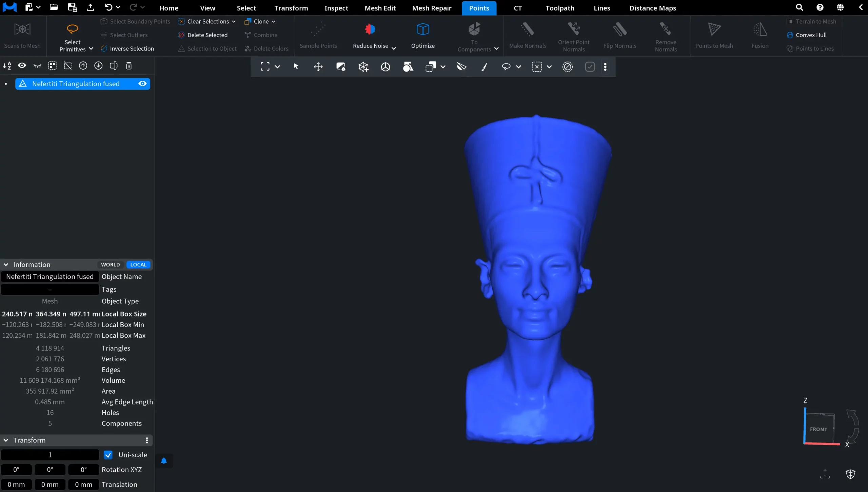868x492 pixels.
Task: Click the export upload icon
Action: [x=90, y=7]
